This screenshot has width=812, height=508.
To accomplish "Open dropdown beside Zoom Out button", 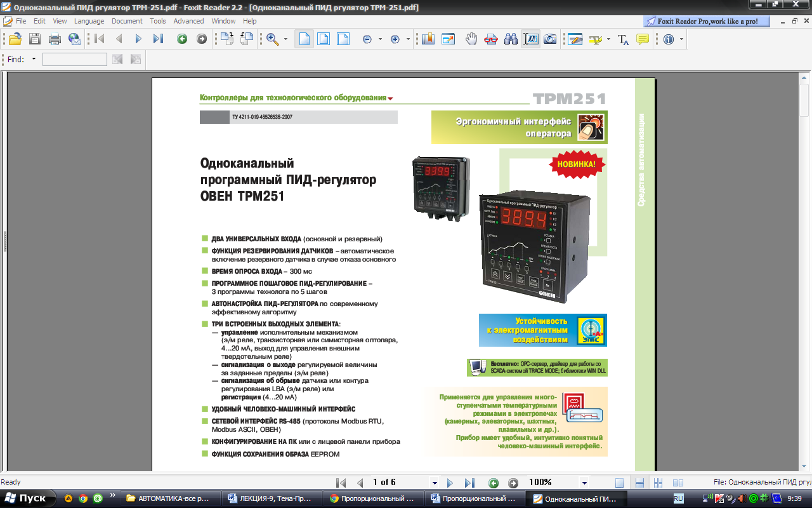I will pos(380,39).
